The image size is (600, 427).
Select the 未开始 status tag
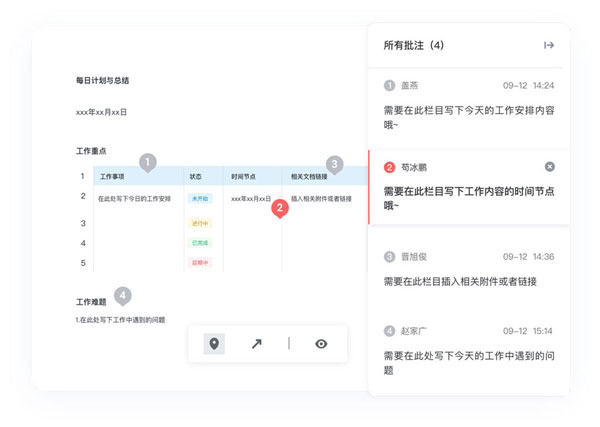pyautogui.click(x=198, y=199)
